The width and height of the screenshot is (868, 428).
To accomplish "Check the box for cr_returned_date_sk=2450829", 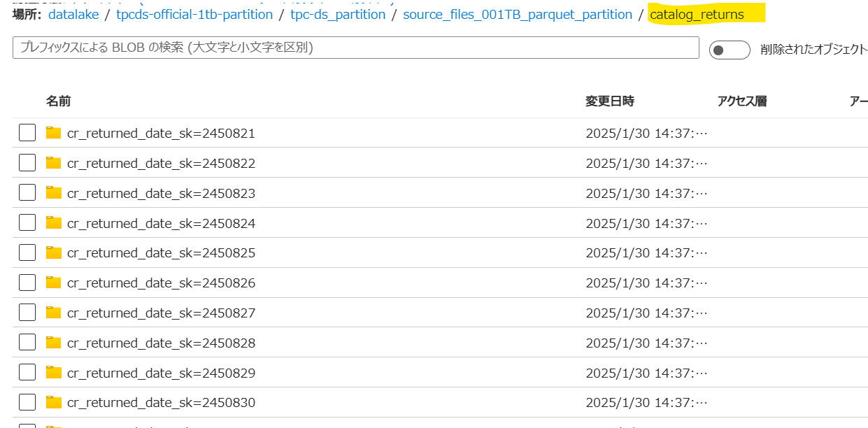I will (27, 373).
